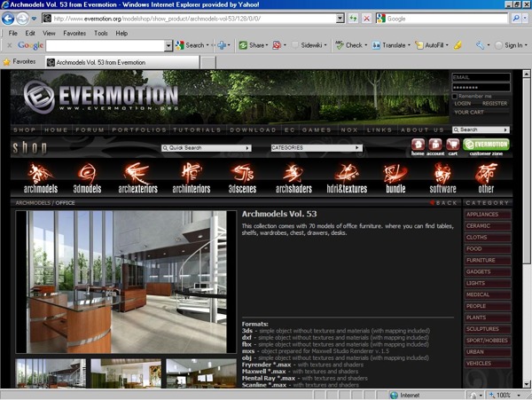Open the View menu

click(x=49, y=33)
